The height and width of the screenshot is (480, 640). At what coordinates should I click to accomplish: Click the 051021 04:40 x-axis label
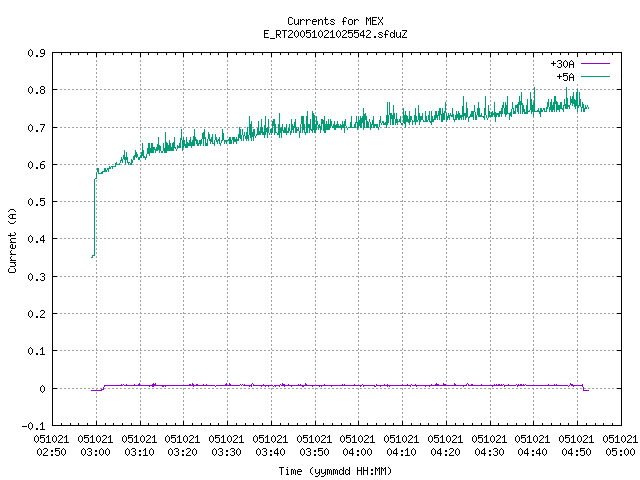pos(532,446)
